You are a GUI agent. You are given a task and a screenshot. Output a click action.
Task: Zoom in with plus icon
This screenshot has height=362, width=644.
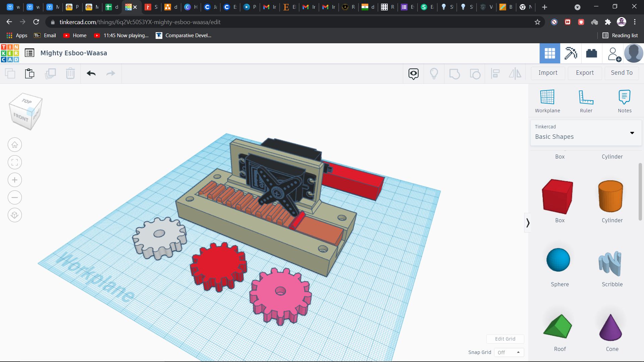coord(15,180)
